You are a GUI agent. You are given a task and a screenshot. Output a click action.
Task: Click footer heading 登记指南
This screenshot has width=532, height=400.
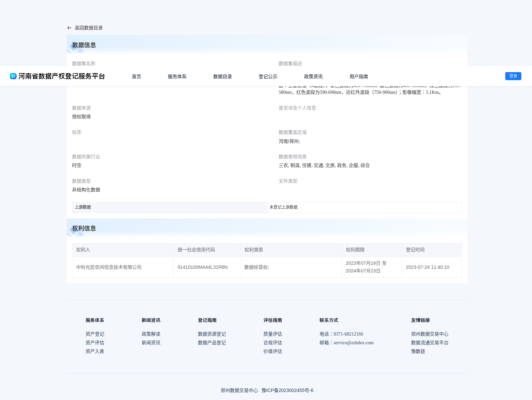point(207,320)
